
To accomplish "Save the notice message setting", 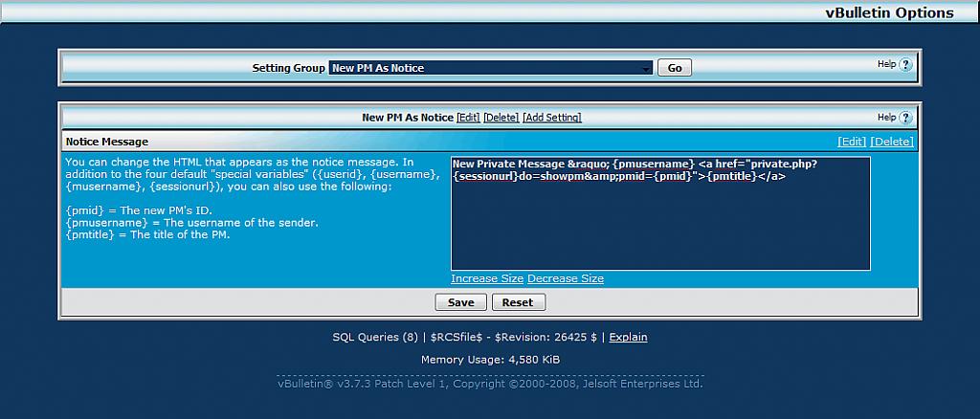I will click(x=460, y=302).
